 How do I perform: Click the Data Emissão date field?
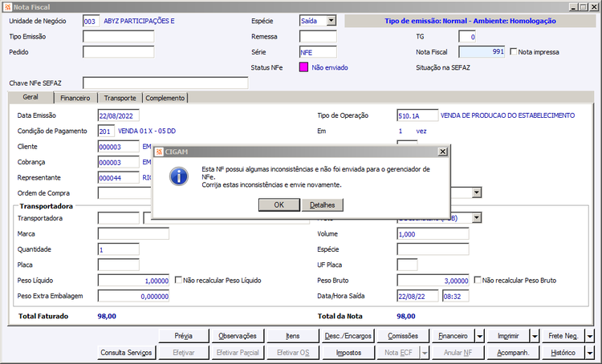point(118,115)
